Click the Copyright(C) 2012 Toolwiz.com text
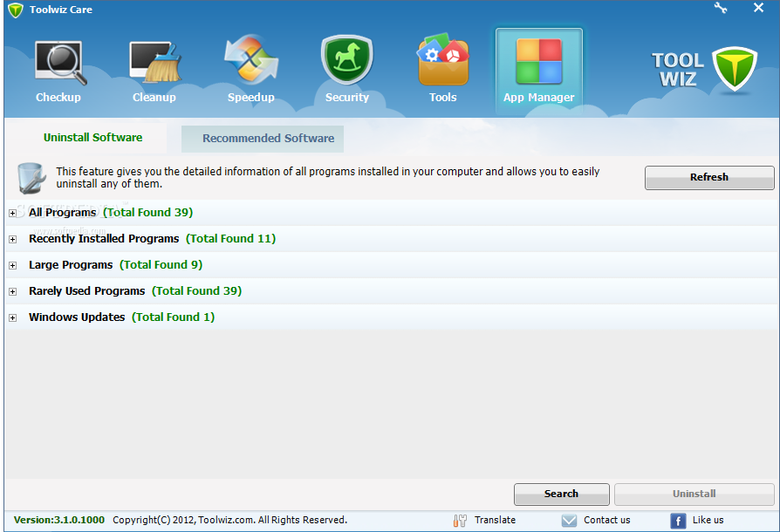The height and width of the screenshot is (532, 780). pos(229,520)
